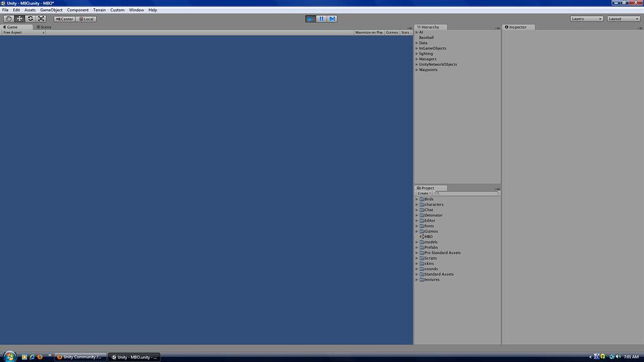Image resolution: width=644 pixels, height=362 pixels.
Task: Open the Hierarchy panel options icon
Action: tap(498, 27)
